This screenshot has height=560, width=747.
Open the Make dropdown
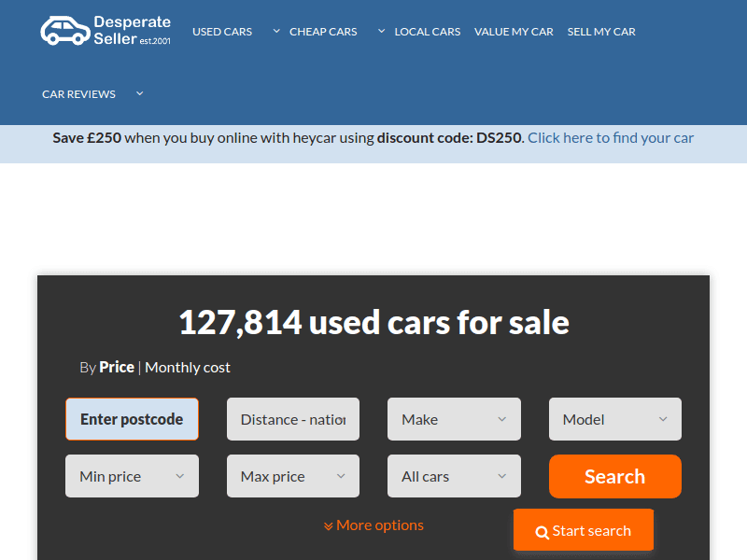coord(454,419)
